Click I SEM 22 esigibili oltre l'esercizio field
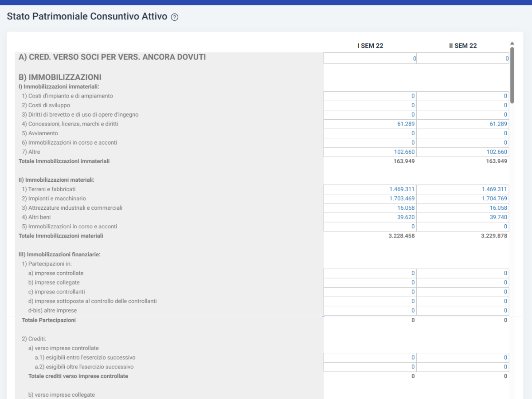This screenshot has width=532, height=399. [370, 367]
